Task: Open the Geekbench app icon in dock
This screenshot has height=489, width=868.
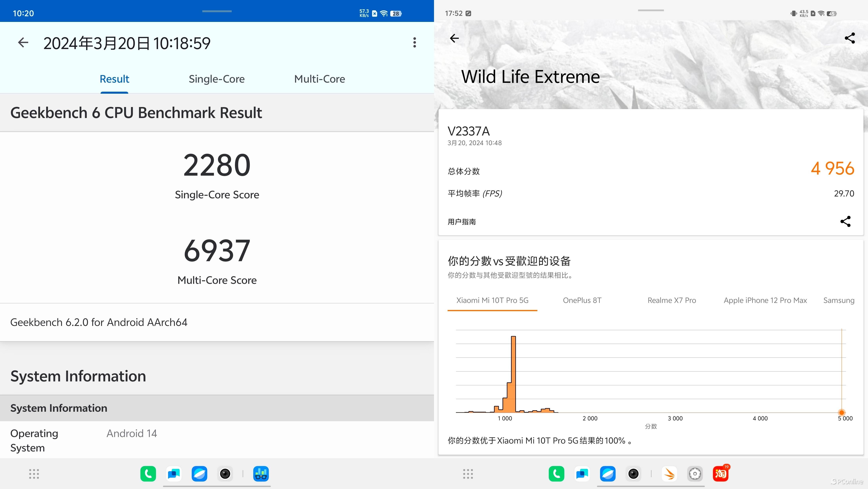Action: (x=261, y=474)
